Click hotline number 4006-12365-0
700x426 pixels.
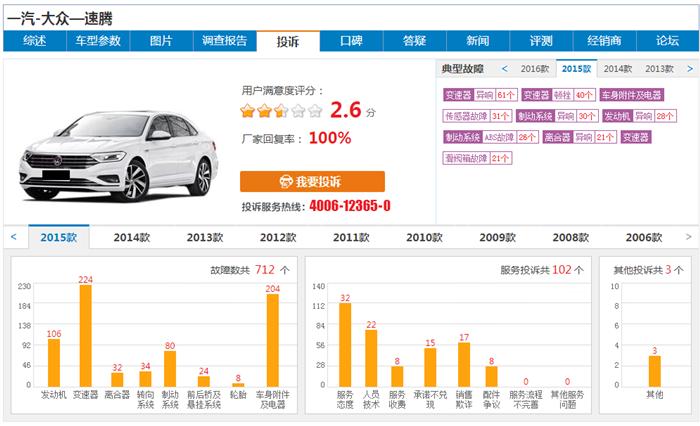click(x=350, y=206)
